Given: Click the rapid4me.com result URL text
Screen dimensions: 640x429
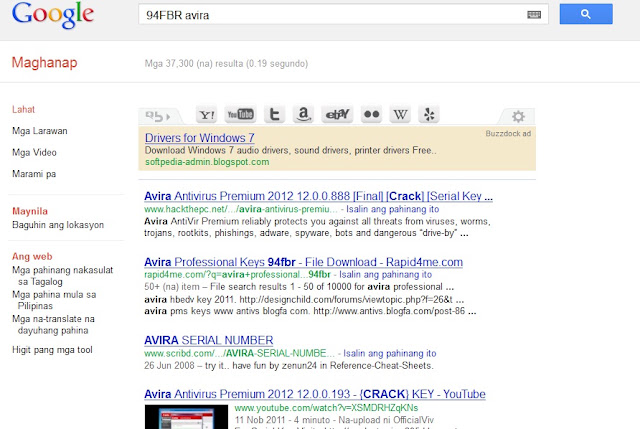Looking at the screenshot, I should (x=237, y=275).
